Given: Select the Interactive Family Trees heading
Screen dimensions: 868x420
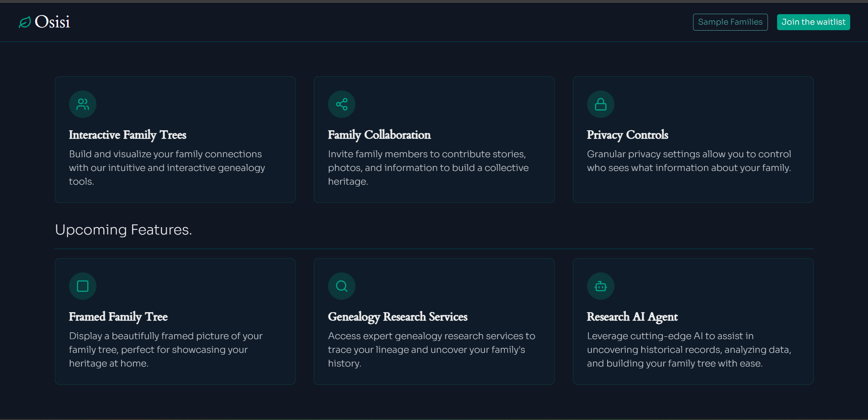Looking at the screenshot, I should (127, 135).
